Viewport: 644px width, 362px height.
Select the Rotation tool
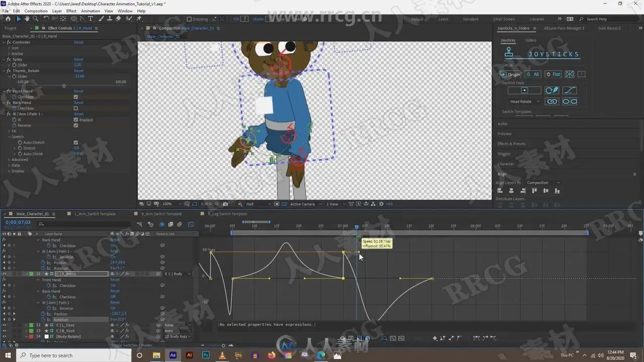click(x=46, y=19)
